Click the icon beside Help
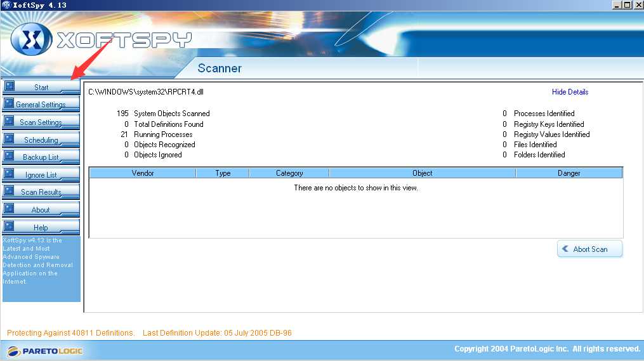The width and height of the screenshot is (644, 361). click(9, 226)
